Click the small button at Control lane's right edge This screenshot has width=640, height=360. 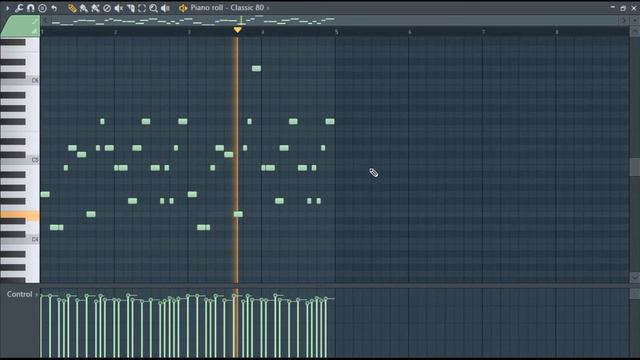tap(634, 293)
